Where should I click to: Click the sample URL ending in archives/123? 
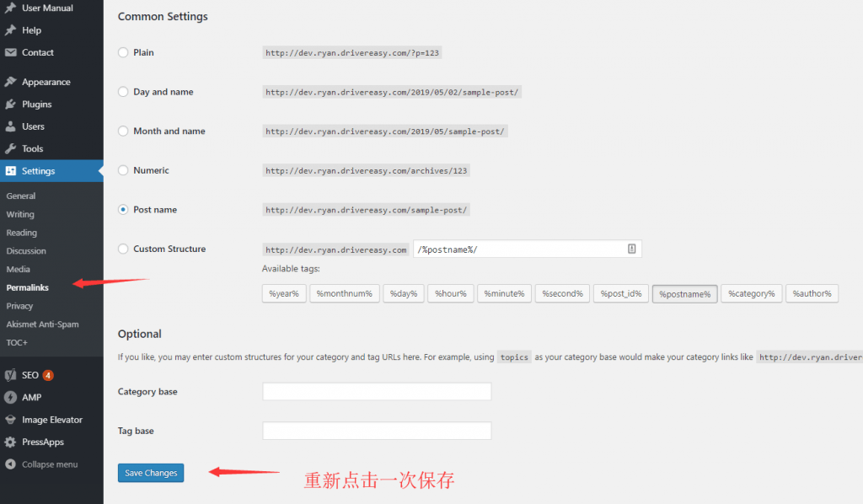[x=366, y=170]
